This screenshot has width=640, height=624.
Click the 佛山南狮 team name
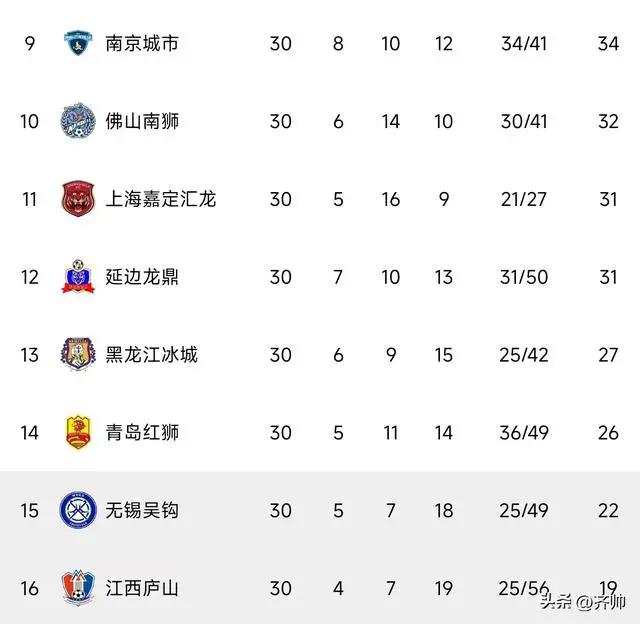pyautogui.click(x=142, y=121)
